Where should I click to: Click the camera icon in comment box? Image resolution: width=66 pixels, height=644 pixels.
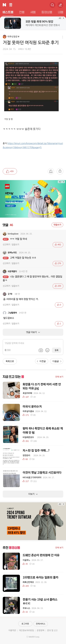point(41,350)
